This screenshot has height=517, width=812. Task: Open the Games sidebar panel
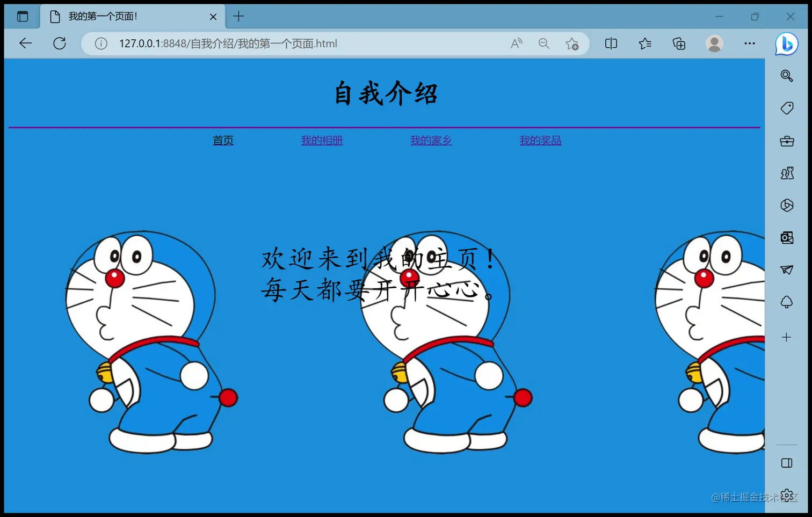pyautogui.click(x=786, y=173)
